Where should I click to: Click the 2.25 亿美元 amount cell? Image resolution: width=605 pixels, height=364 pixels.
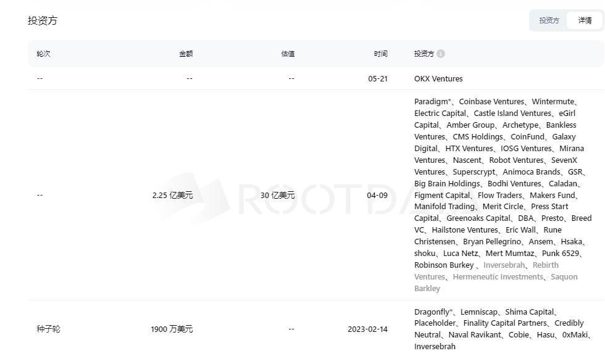(172, 195)
